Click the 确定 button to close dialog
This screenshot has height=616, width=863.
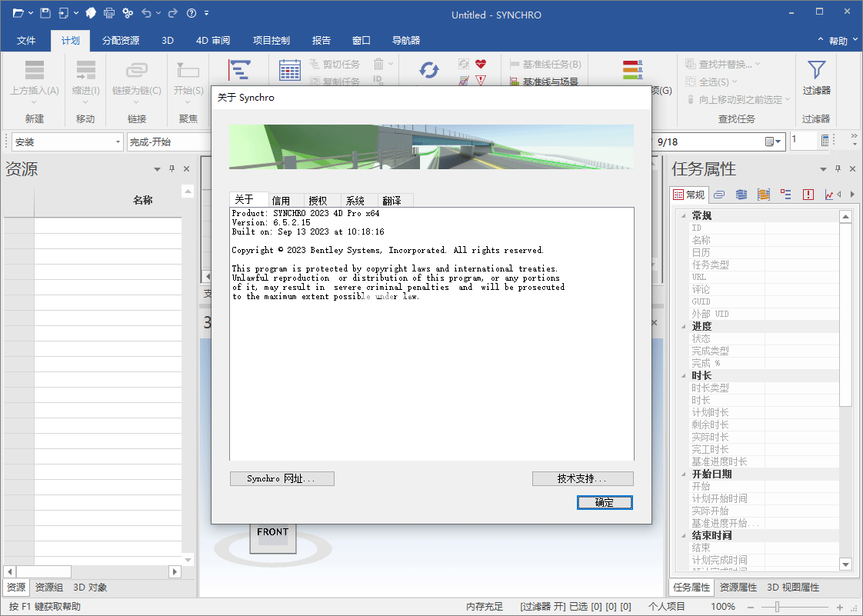pos(605,503)
